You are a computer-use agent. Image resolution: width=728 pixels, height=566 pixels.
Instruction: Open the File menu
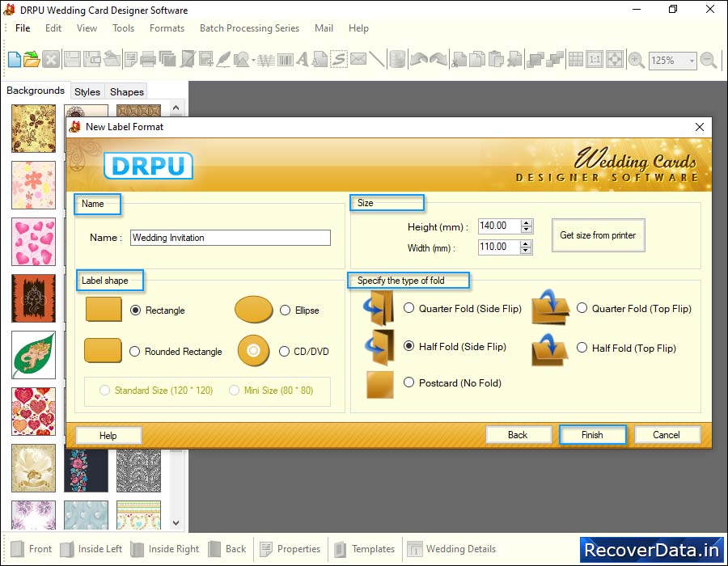click(23, 28)
